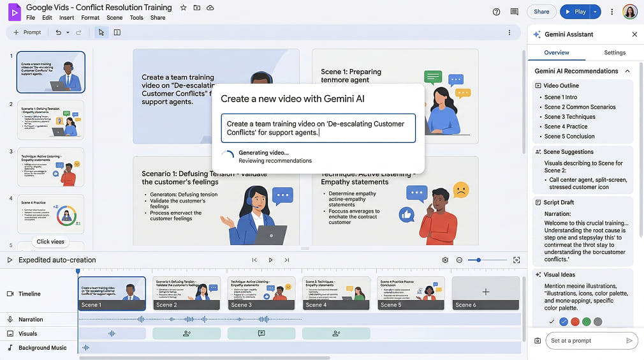
Task: Open the comments history icon
Action: pyautogui.click(x=514, y=11)
